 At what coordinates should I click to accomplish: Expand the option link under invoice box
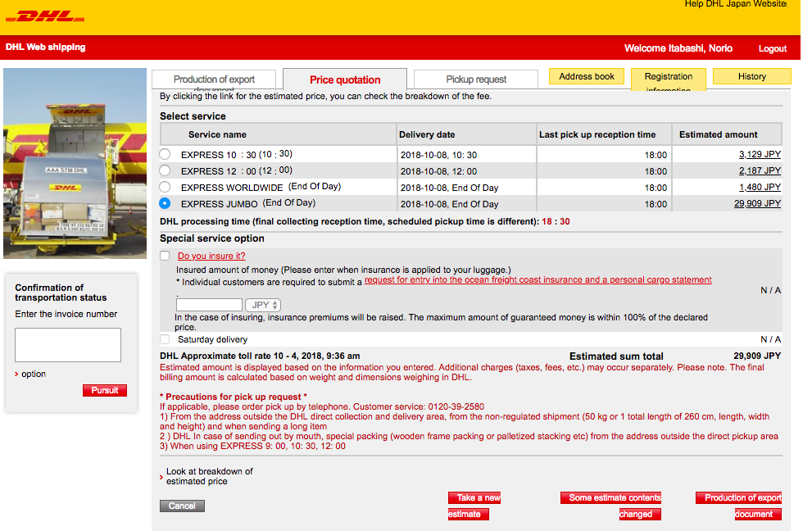[x=33, y=374]
